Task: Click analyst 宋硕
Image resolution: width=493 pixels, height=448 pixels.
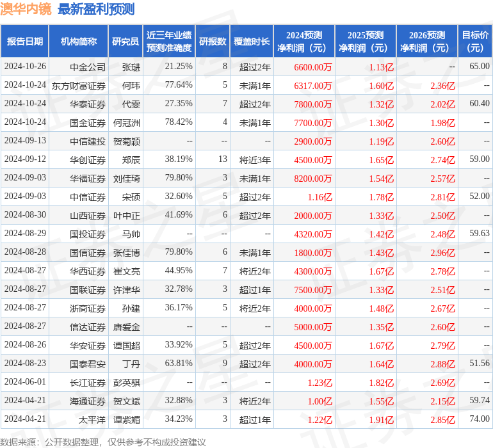Action: pyautogui.click(x=131, y=197)
